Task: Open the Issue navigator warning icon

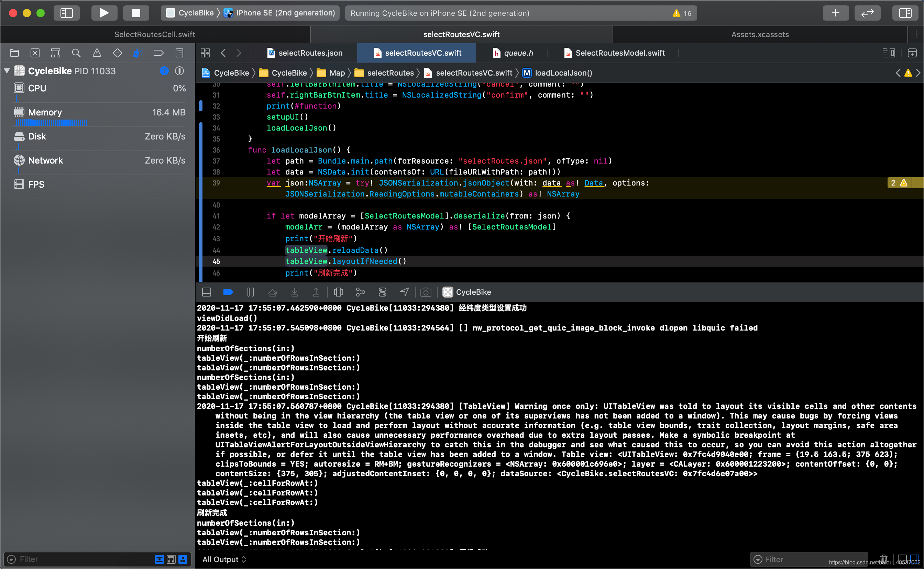Action: [x=97, y=53]
